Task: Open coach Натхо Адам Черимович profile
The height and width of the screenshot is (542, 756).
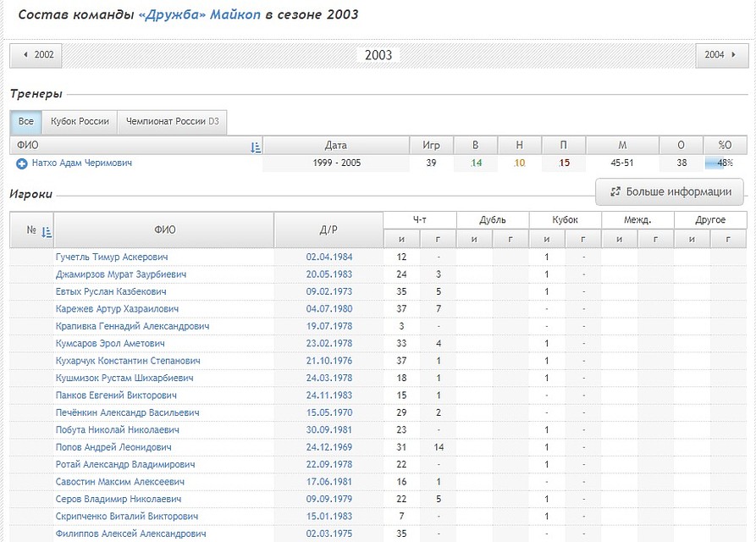Action: pyautogui.click(x=82, y=163)
